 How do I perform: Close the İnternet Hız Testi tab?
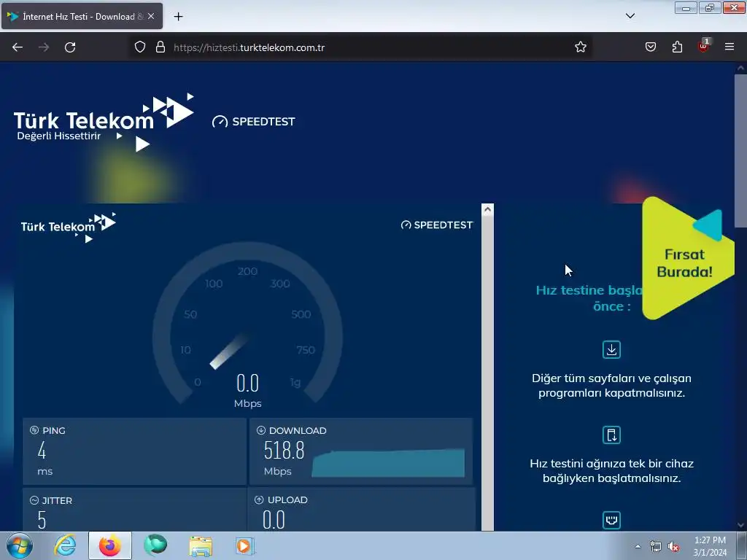point(151,16)
